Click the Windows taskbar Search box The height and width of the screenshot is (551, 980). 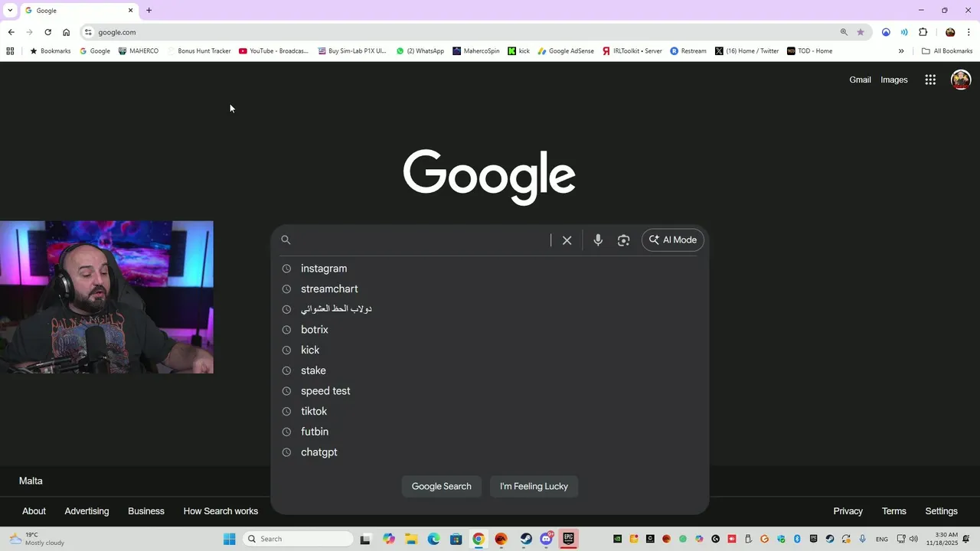(x=298, y=539)
